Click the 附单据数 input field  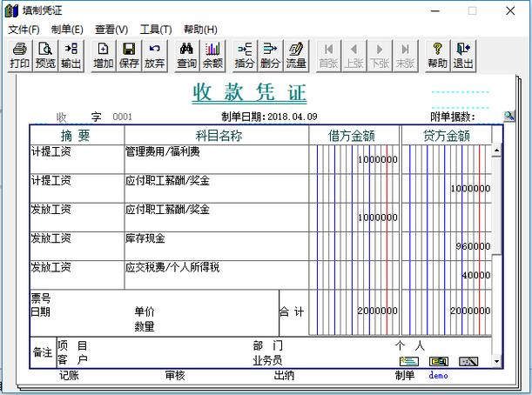488,117
